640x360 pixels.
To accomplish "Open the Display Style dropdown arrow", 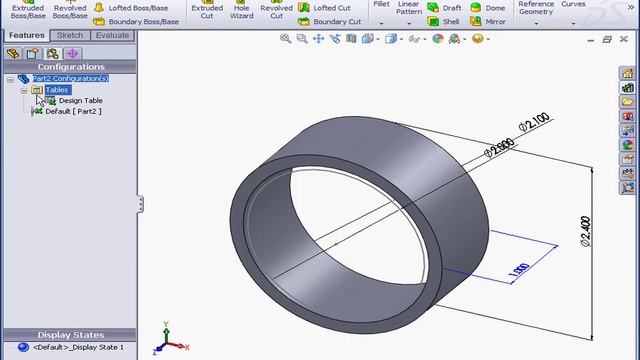I will click(402, 40).
